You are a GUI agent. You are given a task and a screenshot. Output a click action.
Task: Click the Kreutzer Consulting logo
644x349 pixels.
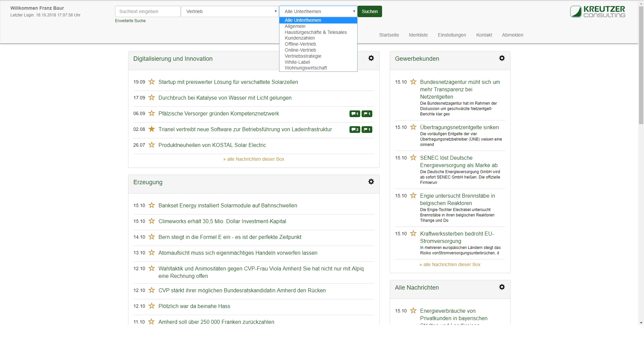tap(597, 11)
